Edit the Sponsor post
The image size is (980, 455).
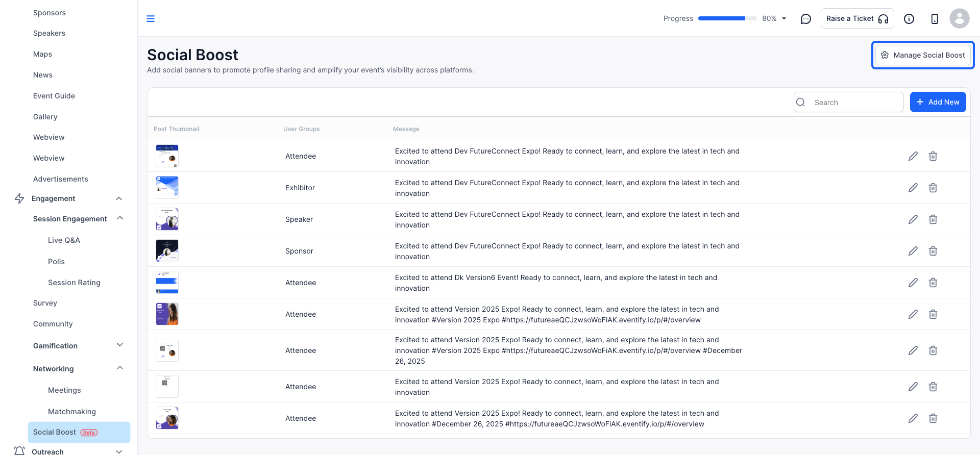tap(913, 251)
